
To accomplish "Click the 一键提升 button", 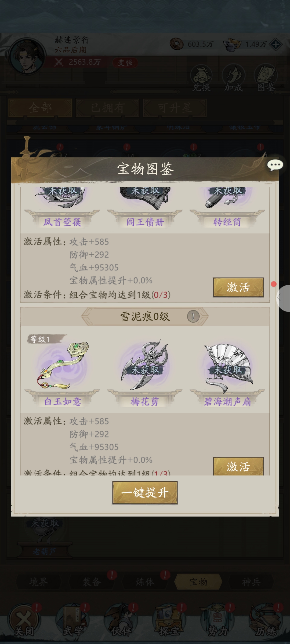I will [x=145, y=493].
